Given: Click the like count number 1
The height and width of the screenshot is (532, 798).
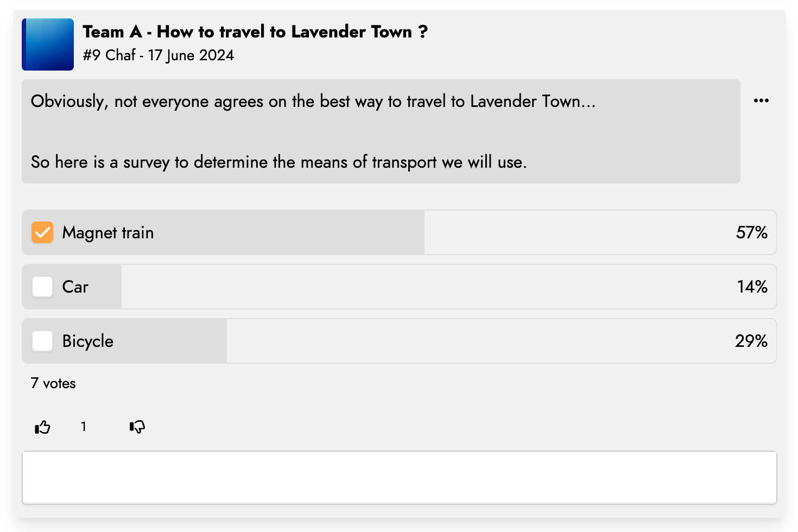Looking at the screenshot, I should 84,427.
